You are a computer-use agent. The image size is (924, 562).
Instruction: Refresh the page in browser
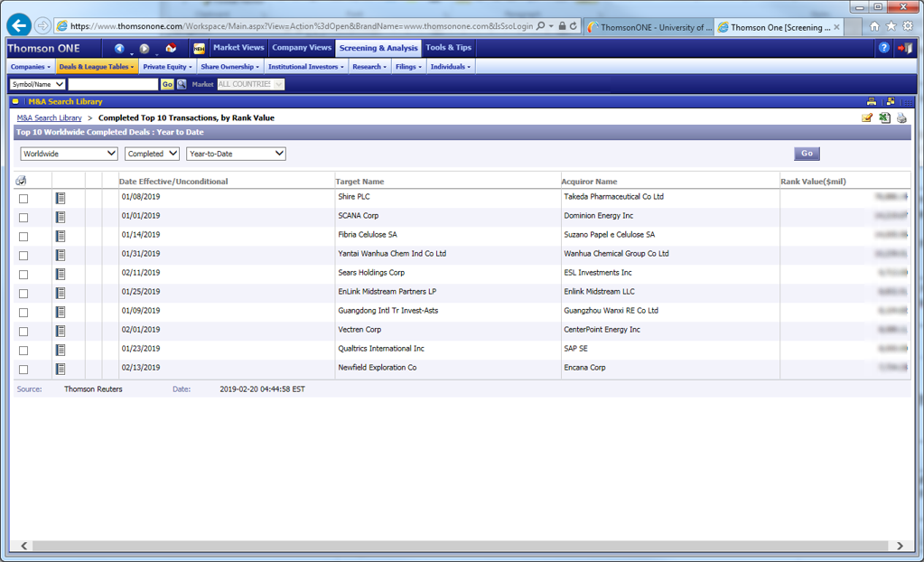point(573,26)
